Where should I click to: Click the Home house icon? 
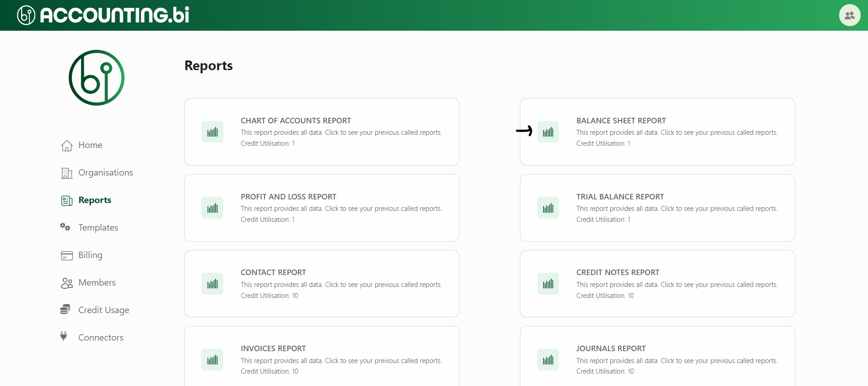pyautogui.click(x=67, y=145)
